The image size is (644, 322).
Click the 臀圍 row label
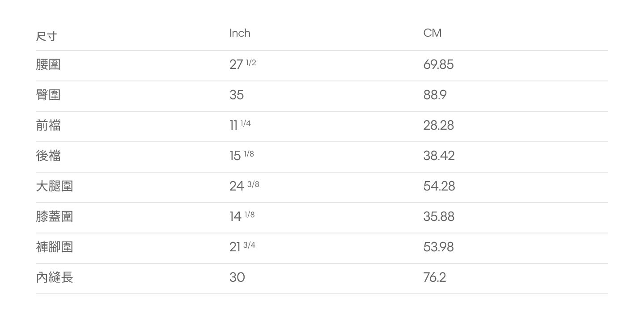point(48,95)
